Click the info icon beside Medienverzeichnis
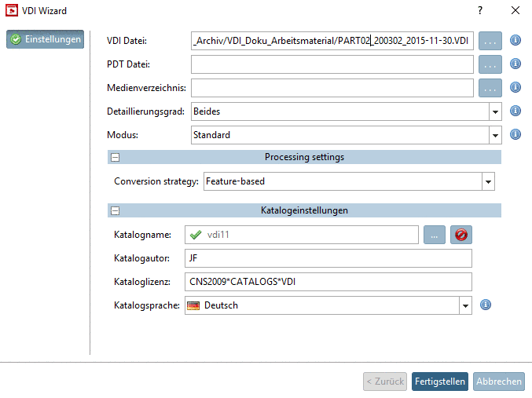Screen dimensions: 532x398 [515, 87]
